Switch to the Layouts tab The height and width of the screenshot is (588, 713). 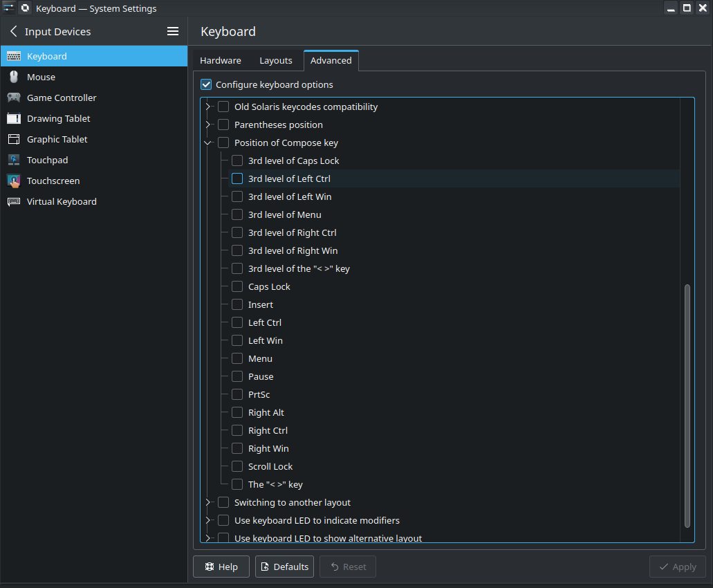click(275, 60)
